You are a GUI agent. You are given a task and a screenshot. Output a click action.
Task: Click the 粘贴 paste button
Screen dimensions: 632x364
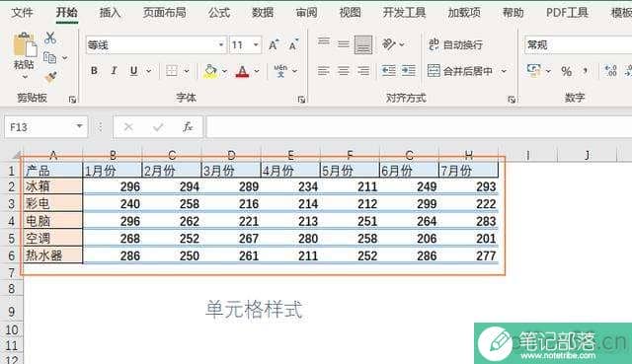(24, 55)
